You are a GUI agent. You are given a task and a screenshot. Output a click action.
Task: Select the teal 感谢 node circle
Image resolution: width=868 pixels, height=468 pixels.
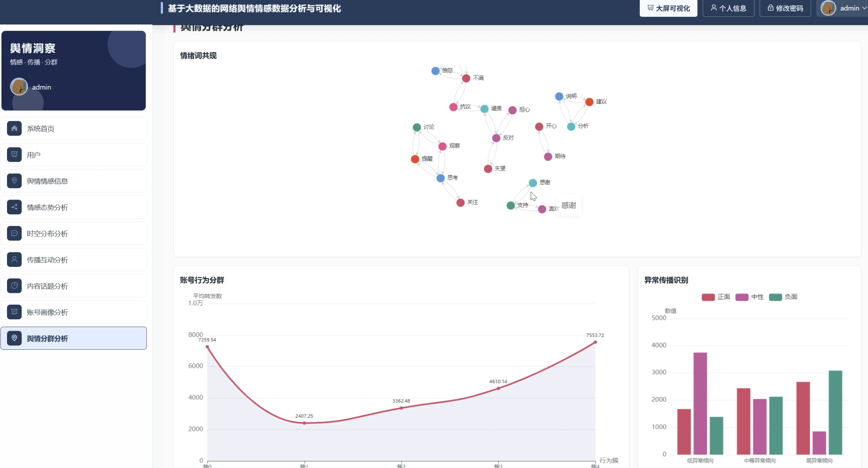click(533, 183)
